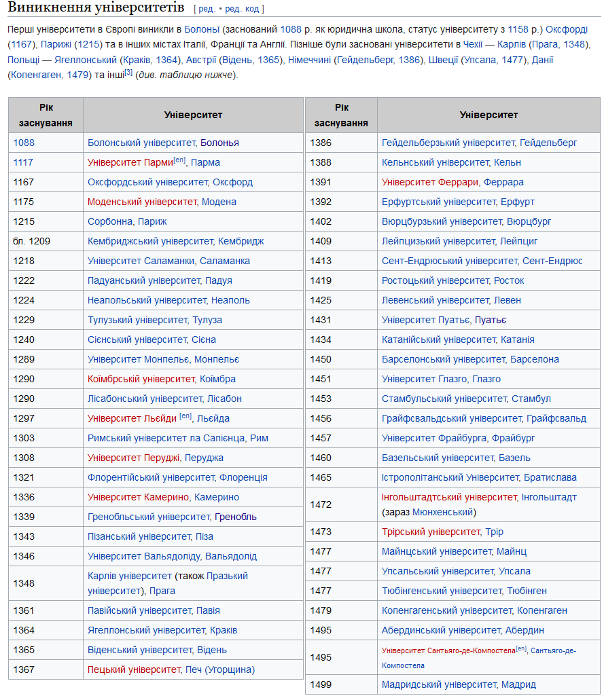
Task: Click footnote reference [3] in paragraph
Action: pos(128,73)
